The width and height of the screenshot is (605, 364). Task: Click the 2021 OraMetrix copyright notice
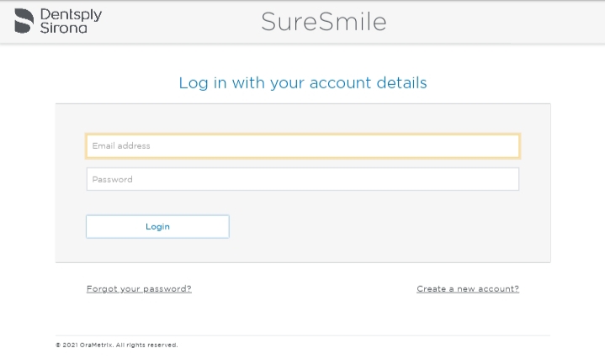116,346
